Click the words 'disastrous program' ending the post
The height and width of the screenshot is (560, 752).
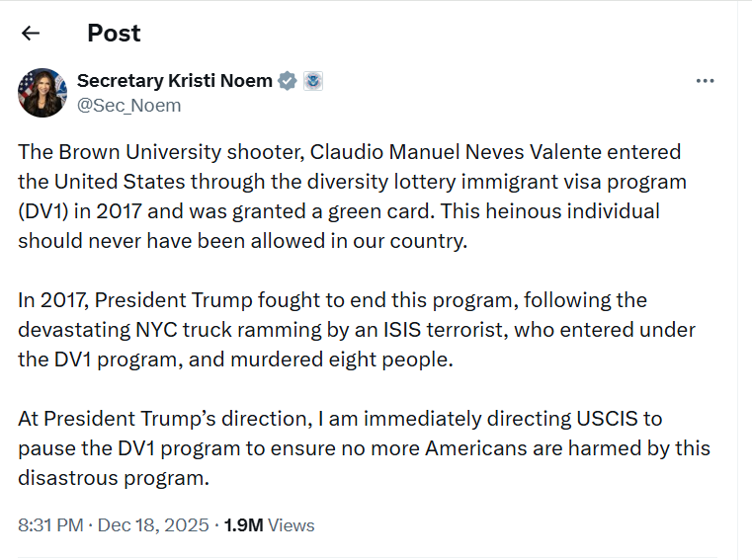click(x=112, y=477)
